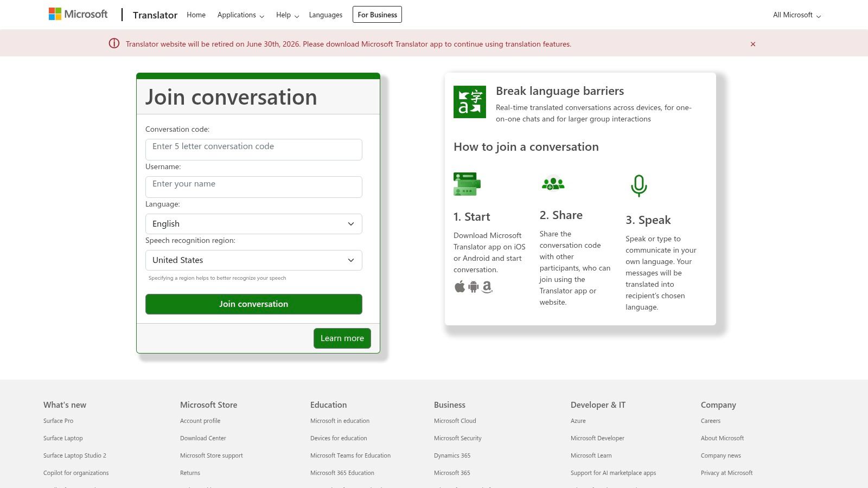Click the Amazon appstore icon

point(487,287)
